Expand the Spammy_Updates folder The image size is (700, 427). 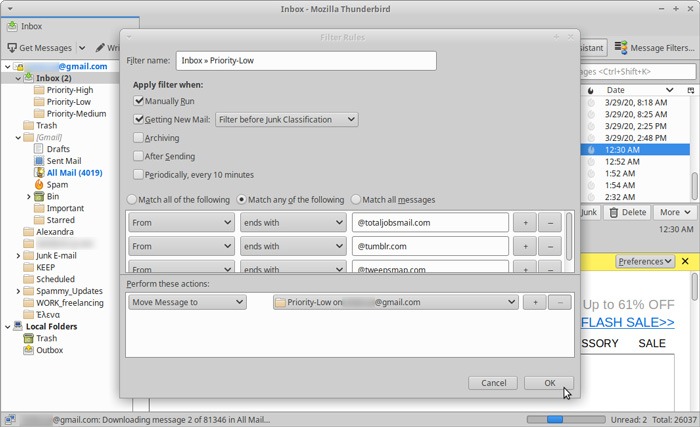pos(18,291)
